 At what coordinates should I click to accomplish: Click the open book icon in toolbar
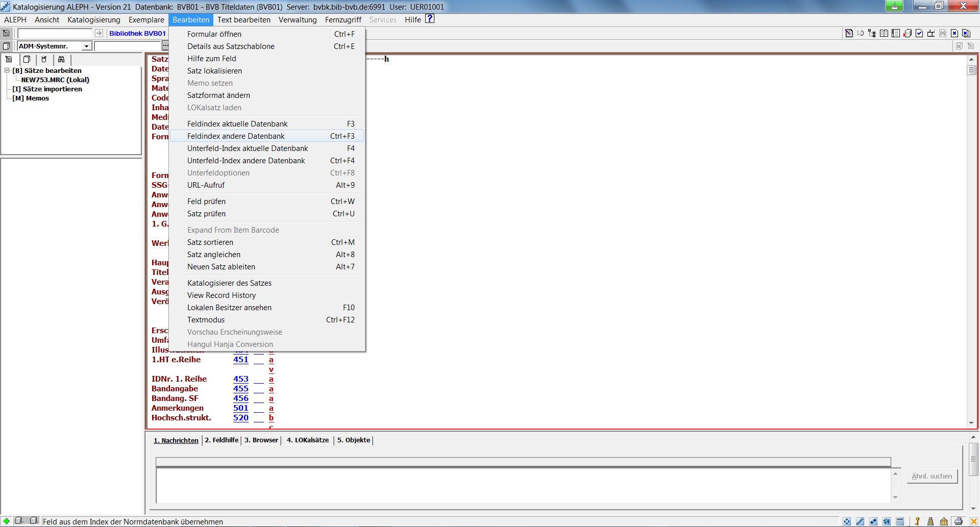[884, 34]
